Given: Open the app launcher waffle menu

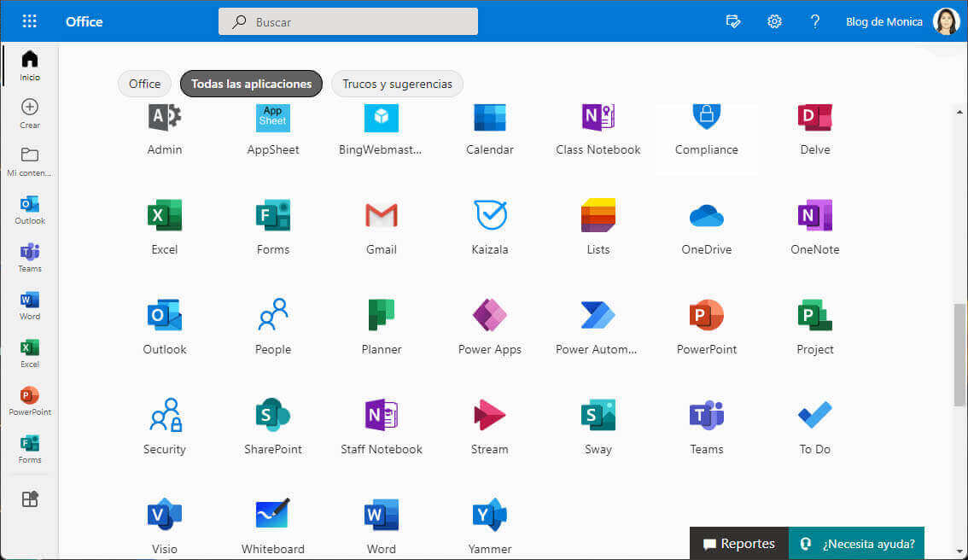Looking at the screenshot, I should point(29,20).
